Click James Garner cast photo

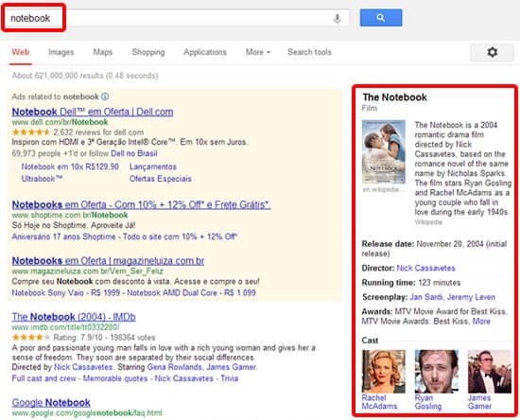click(x=490, y=372)
